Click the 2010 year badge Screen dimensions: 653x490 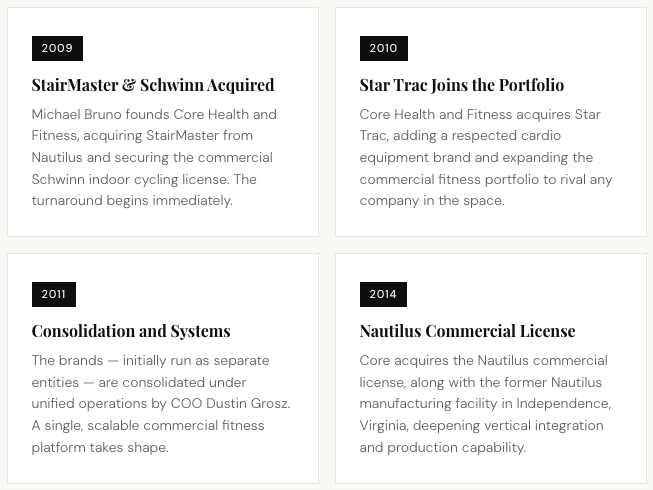(383, 48)
